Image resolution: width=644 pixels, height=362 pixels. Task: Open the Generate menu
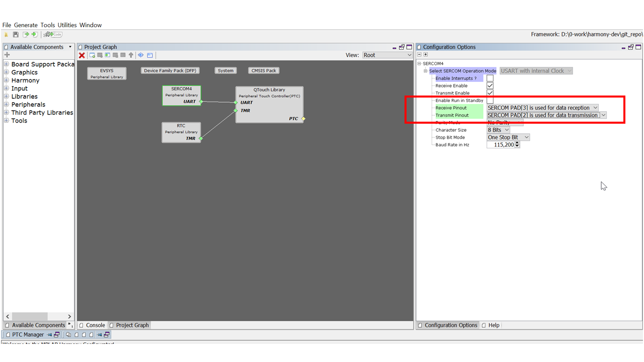26,25
